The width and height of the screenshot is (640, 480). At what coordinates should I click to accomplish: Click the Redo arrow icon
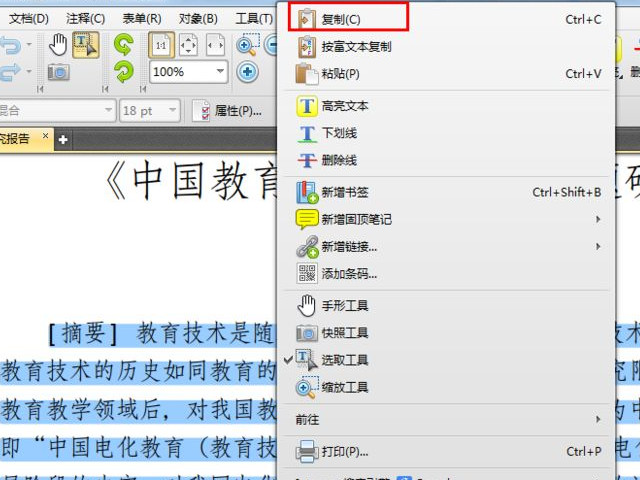[x=11, y=72]
